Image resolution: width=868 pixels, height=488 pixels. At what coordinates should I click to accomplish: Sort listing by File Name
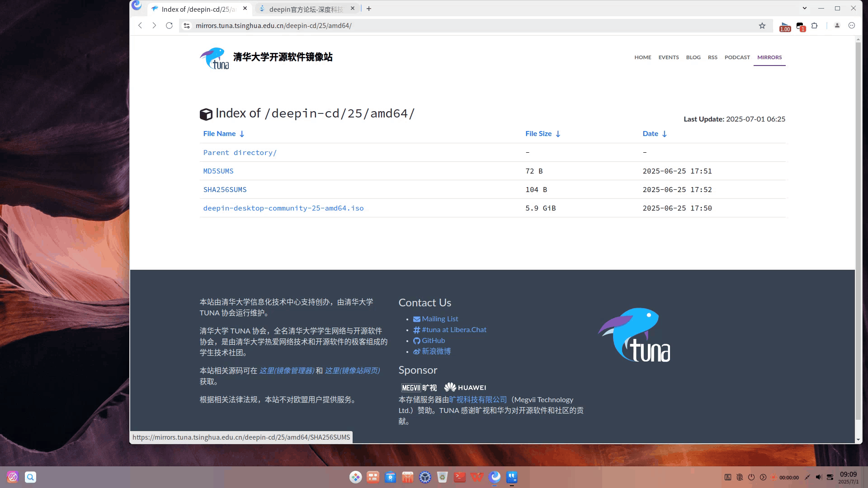[x=224, y=134]
